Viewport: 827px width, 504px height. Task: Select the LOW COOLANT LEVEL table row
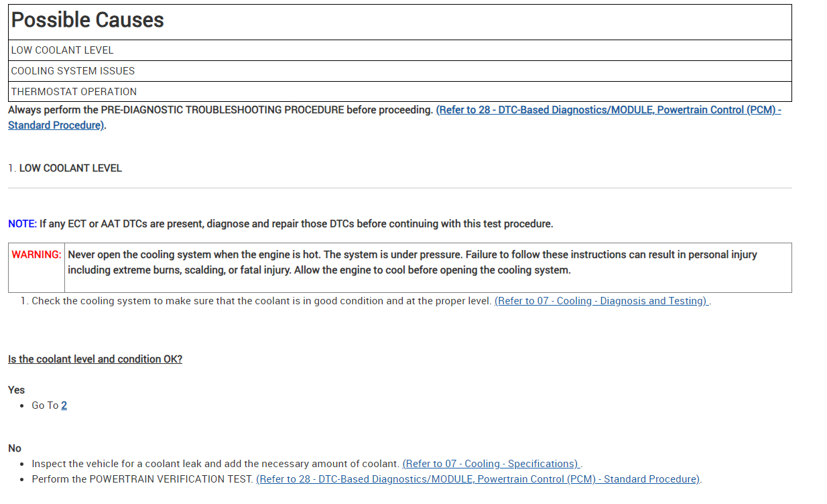62,50
